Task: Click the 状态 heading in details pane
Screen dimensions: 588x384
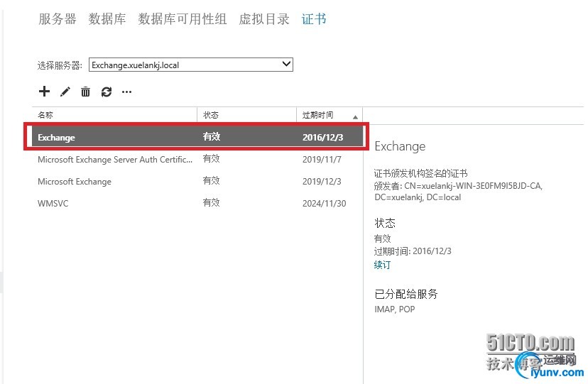Action: click(385, 224)
